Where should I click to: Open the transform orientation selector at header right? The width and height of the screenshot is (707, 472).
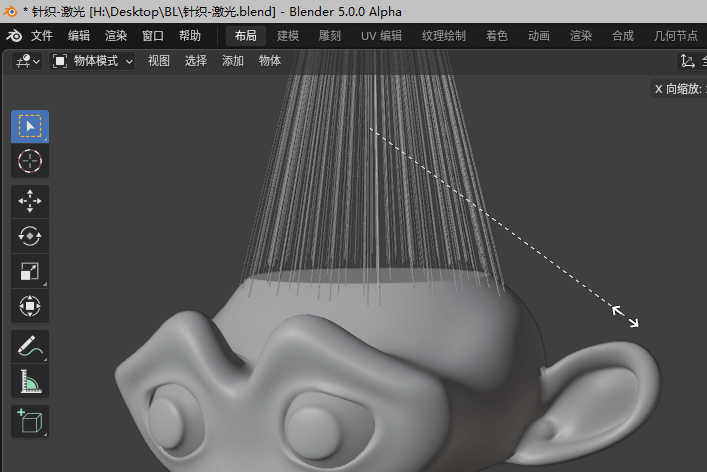[690, 61]
